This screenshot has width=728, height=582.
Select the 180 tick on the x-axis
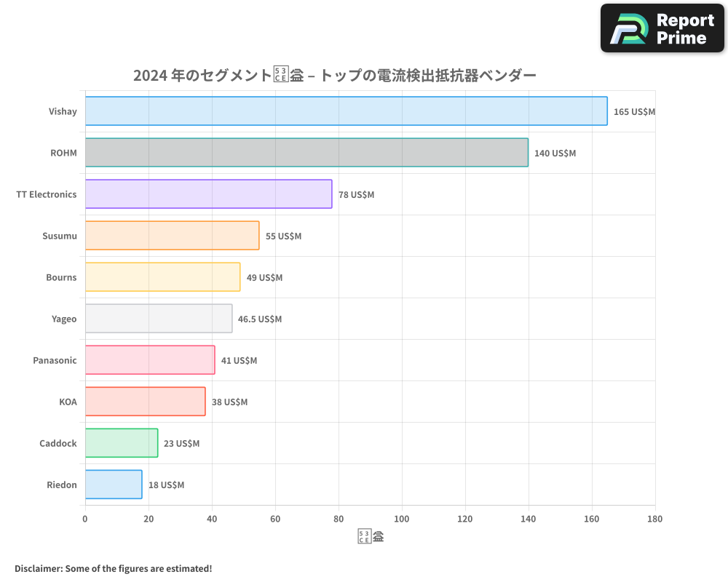[654, 519]
